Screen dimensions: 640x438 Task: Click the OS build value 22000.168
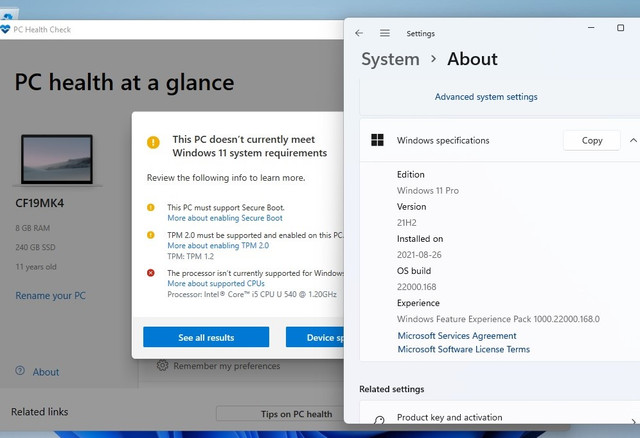(416, 287)
